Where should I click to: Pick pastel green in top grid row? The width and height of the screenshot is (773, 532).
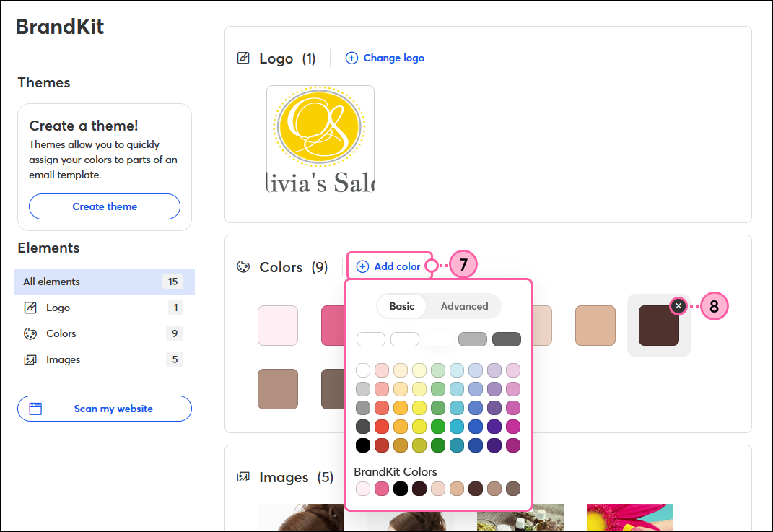(438, 370)
